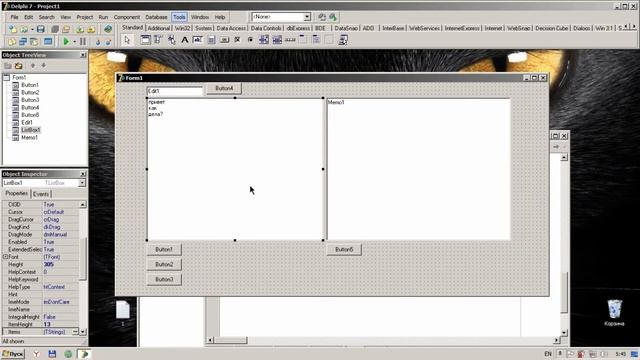Click Button1 on Form1
The height and width of the screenshot is (360, 640).
164,249
